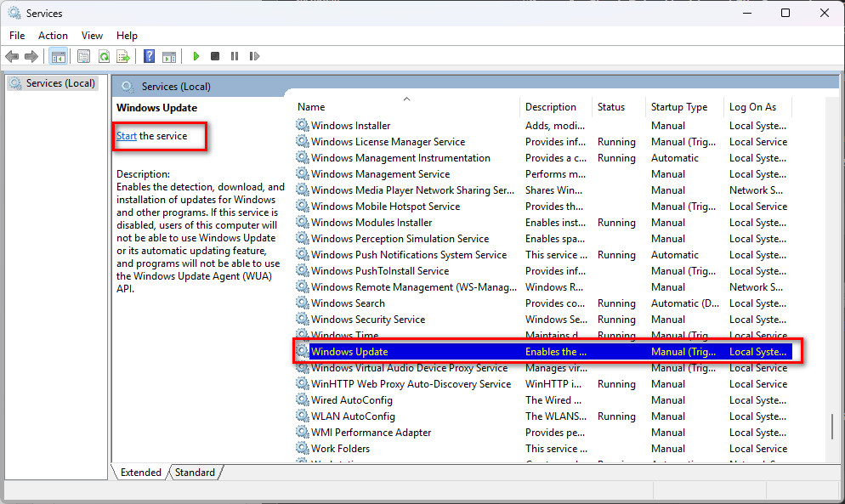Click the Export List toolbar icon

[123, 56]
